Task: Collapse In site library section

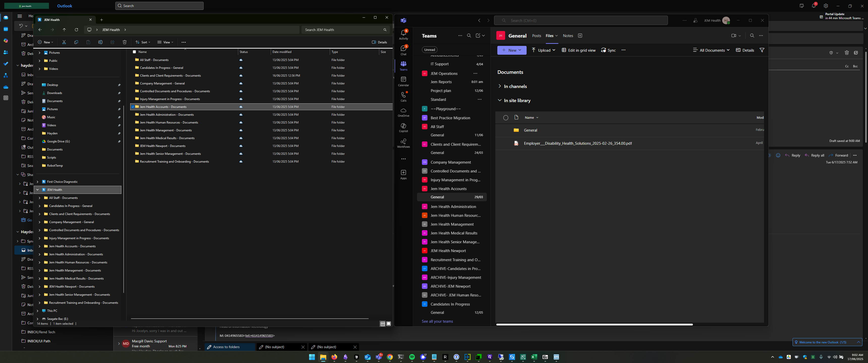Action: coord(499,100)
